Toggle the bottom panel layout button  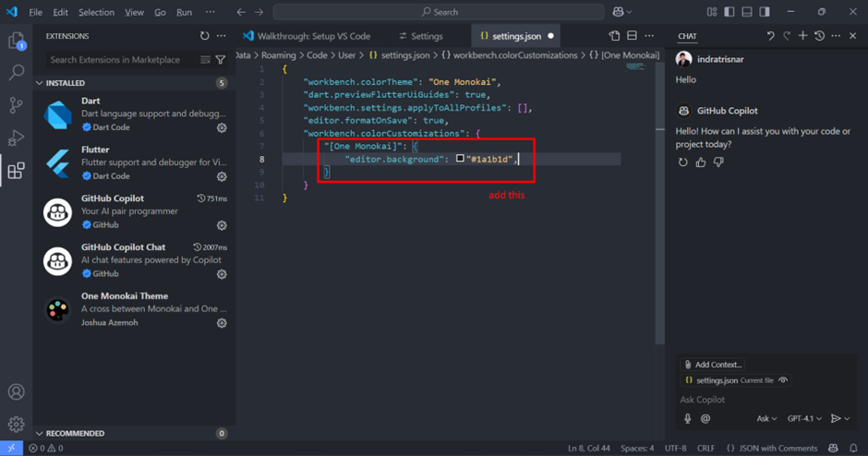point(747,12)
